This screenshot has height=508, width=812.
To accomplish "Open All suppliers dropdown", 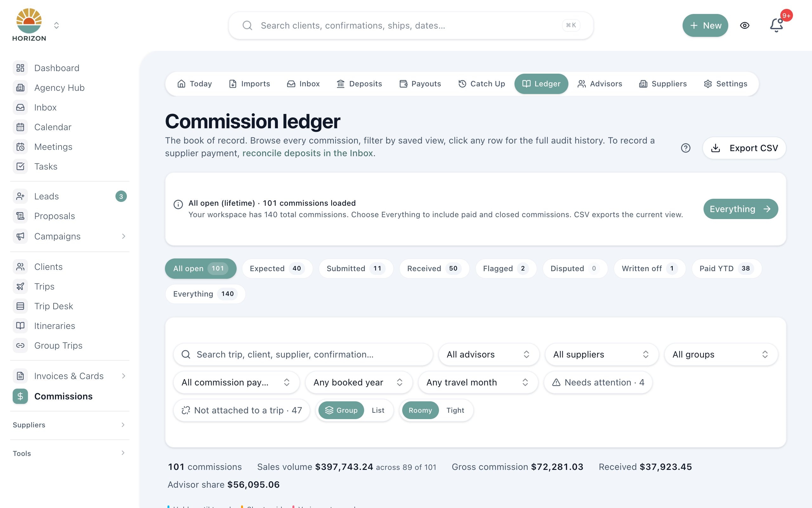I will coord(601,354).
